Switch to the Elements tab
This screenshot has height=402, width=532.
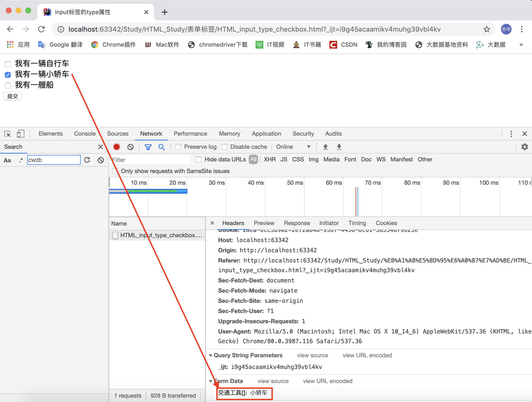51,134
